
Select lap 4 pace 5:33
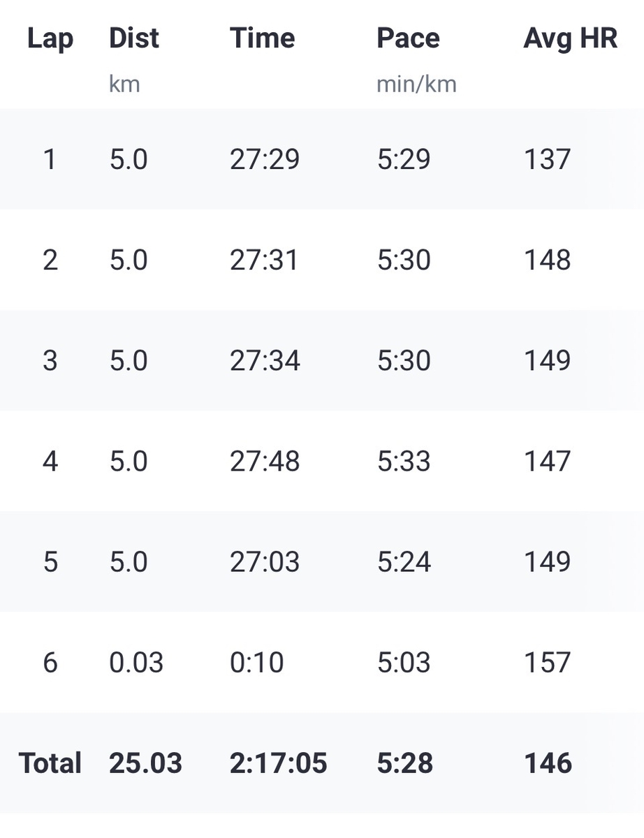pos(404,462)
